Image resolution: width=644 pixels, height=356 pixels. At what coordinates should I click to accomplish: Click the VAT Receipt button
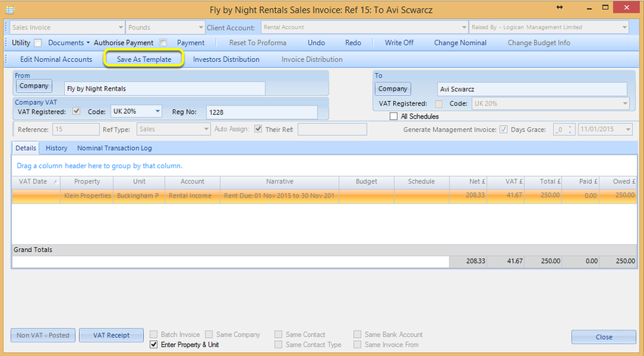(x=111, y=335)
